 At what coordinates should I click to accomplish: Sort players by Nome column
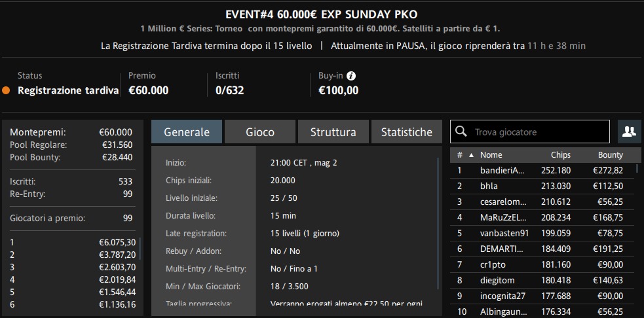point(491,155)
